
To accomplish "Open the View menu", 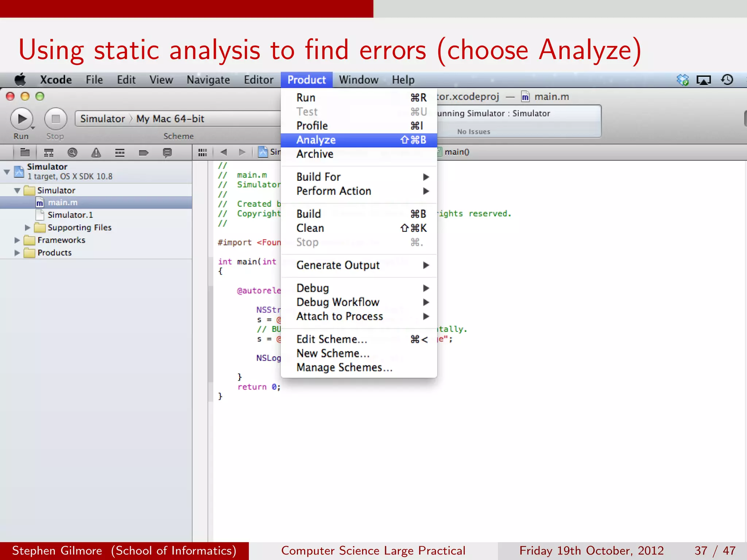I will click(x=161, y=80).
